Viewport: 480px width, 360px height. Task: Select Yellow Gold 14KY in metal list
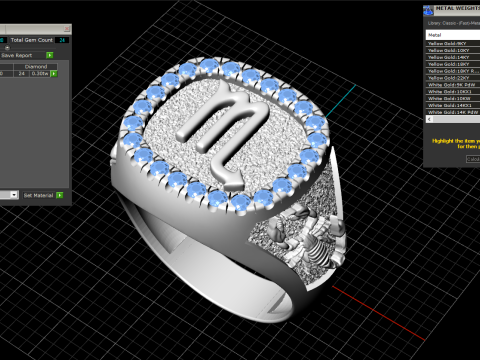[453, 57]
